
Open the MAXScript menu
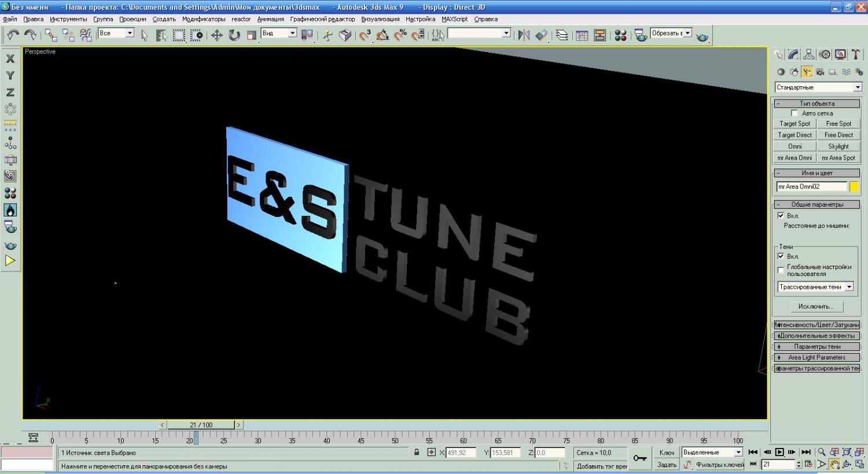[x=454, y=19]
